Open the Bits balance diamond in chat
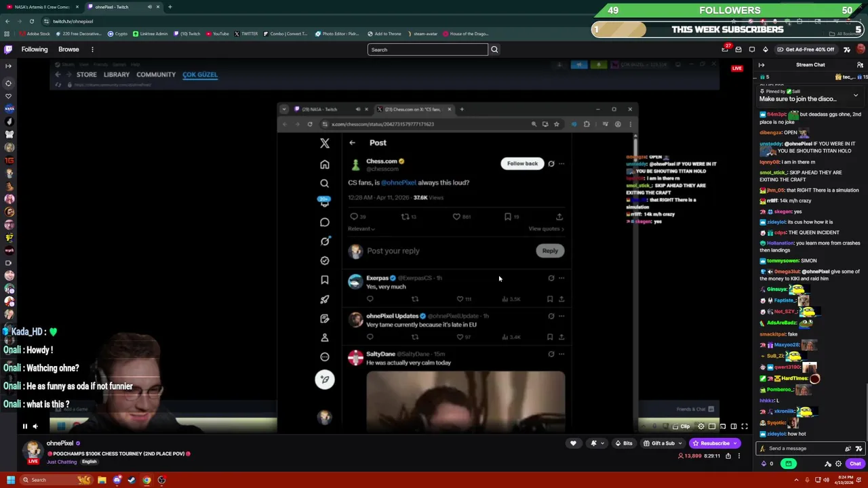868x488 pixels. [764, 464]
